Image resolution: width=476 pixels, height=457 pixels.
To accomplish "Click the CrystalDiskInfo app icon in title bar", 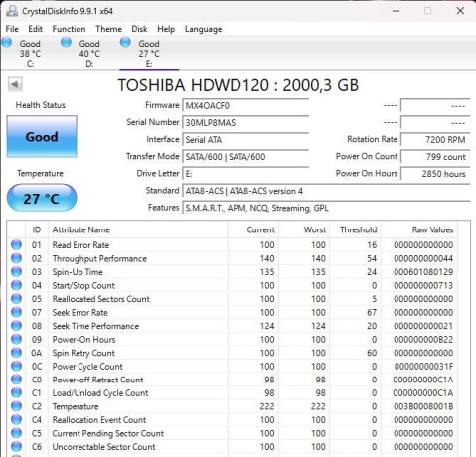I will tap(12, 11).
